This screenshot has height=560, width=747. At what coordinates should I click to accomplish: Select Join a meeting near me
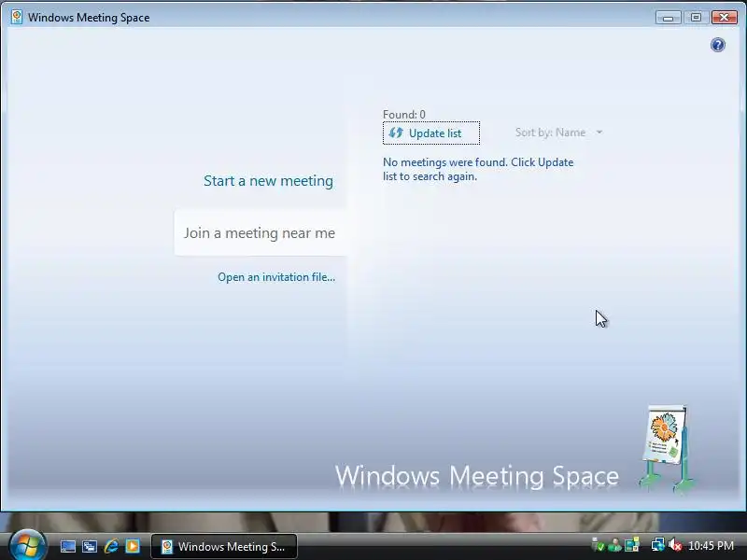coord(261,232)
